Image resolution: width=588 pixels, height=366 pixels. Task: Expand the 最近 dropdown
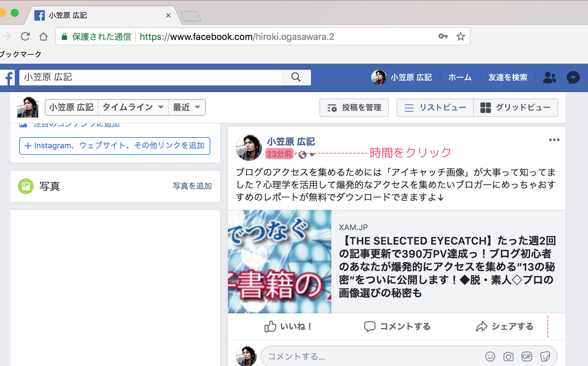(x=187, y=107)
